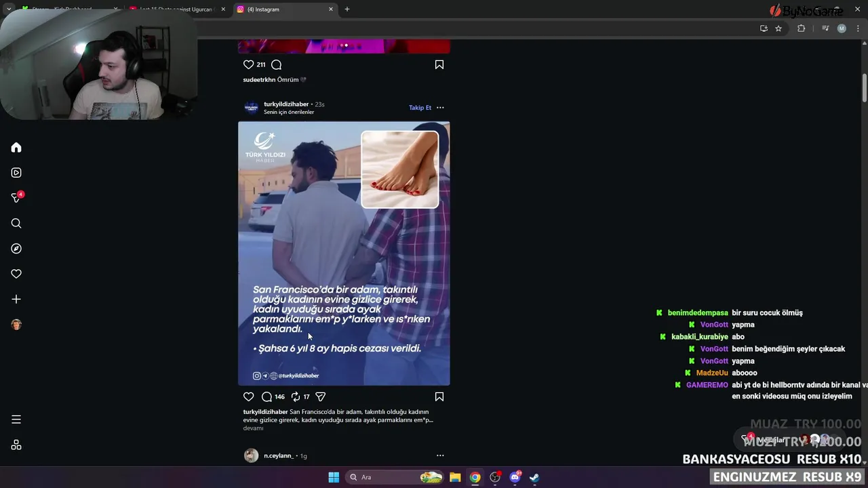
Task: Go to Instagram Home in sidebar
Action: tap(16, 148)
